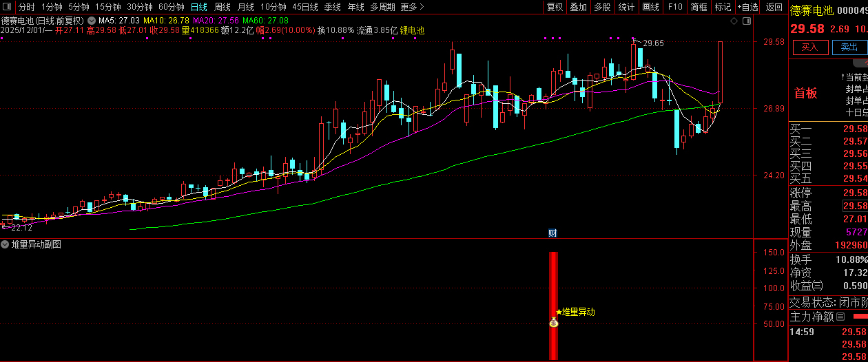This screenshot has width=868, height=362.
Task: Open the 多股 multi-stock view
Action: 602,7
